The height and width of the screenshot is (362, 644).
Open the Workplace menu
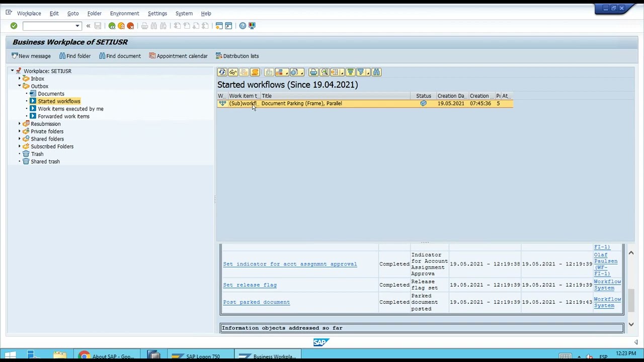point(29,13)
